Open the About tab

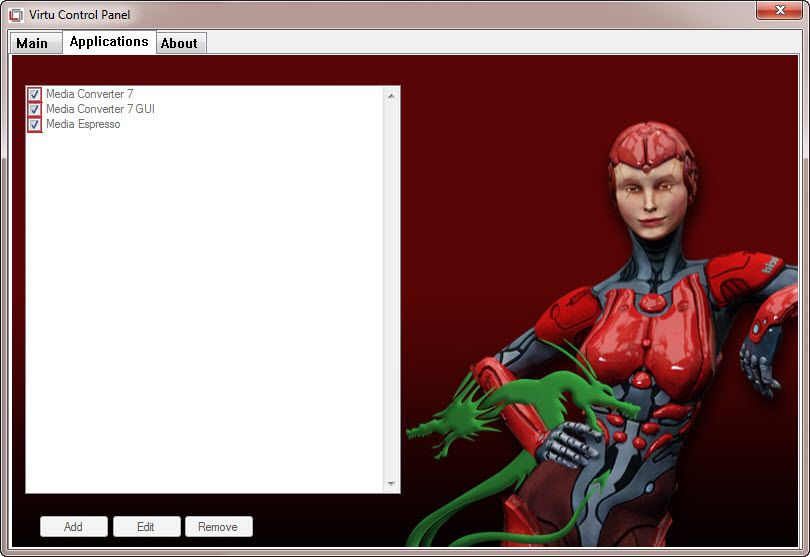click(179, 43)
